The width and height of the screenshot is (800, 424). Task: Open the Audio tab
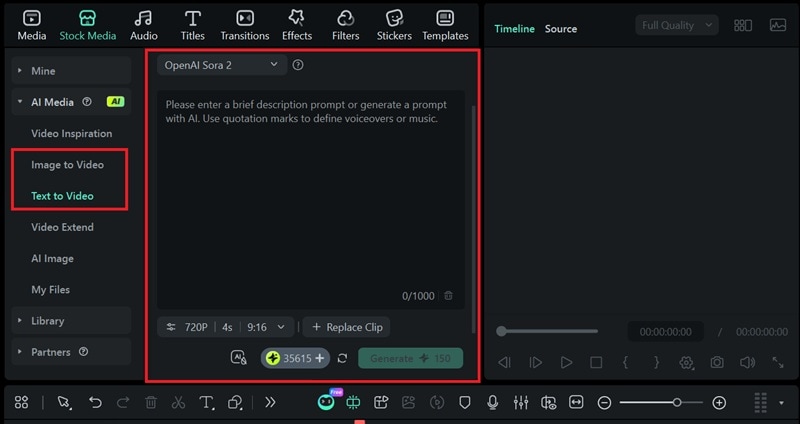click(143, 26)
